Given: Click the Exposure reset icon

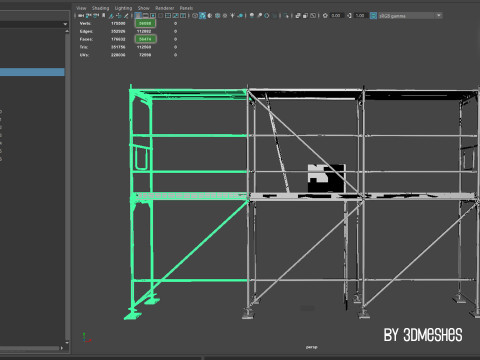Looking at the screenshot, I should click(x=325, y=16).
